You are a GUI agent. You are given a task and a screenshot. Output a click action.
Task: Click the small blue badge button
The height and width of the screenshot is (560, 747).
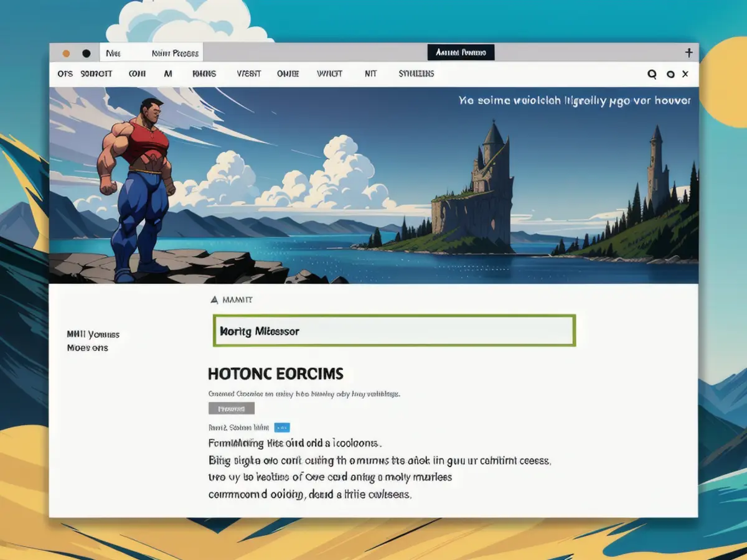(282, 427)
